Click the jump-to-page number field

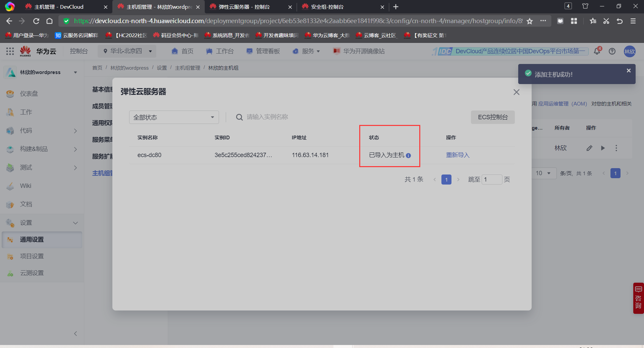pos(492,180)
